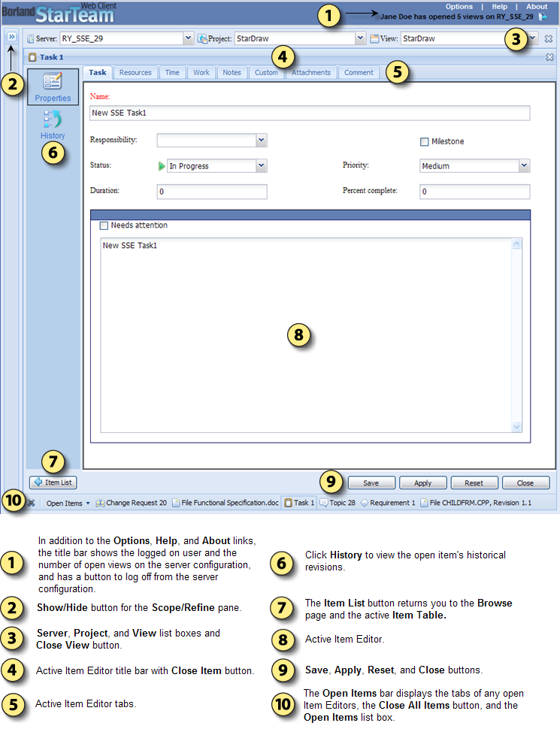This screenshot has width=560, height=738.
Task: Open Change Request 20 from open items bar
Action: pyautogui.click(x=132, y=503)
